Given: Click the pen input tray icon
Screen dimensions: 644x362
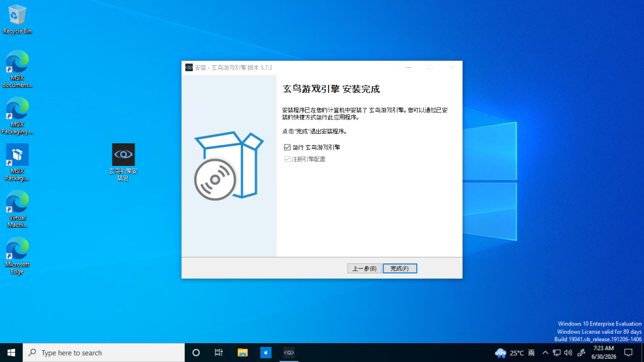Looking at the screenshot, I should [x=580, y=353].
